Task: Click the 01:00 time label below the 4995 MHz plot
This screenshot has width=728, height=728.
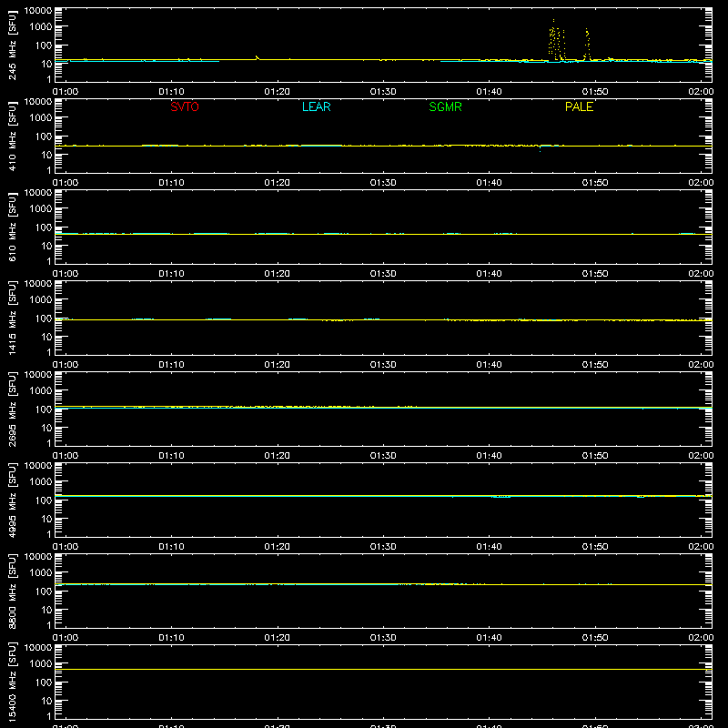Action: [x=66, y=547]
